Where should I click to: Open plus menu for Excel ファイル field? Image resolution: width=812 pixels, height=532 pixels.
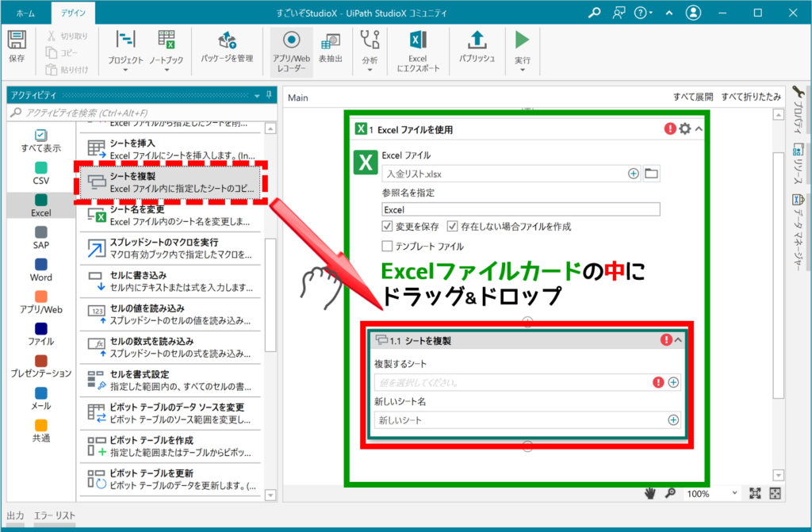coord(633,174)
